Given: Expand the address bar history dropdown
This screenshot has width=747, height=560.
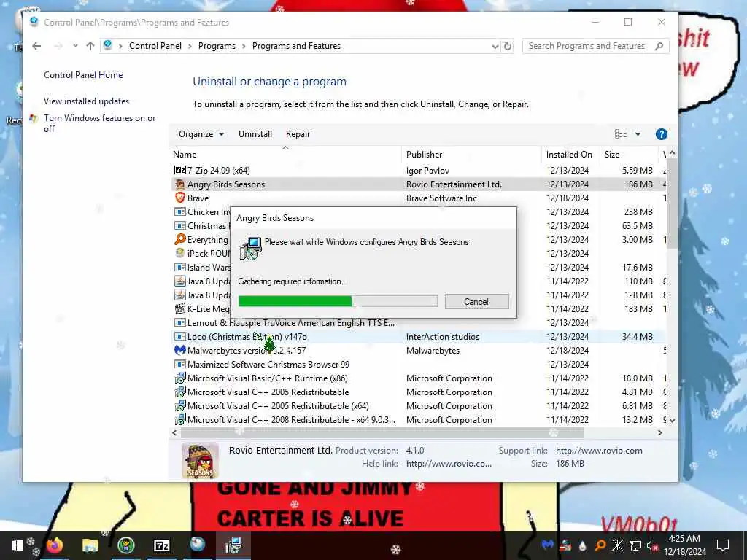Looking at the screenshot, I should coord(495,46).
